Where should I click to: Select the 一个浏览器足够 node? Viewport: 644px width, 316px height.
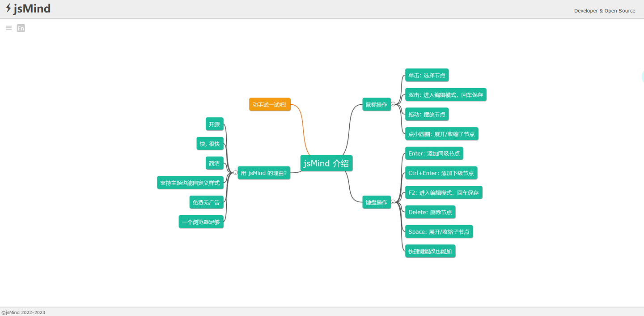201,222
